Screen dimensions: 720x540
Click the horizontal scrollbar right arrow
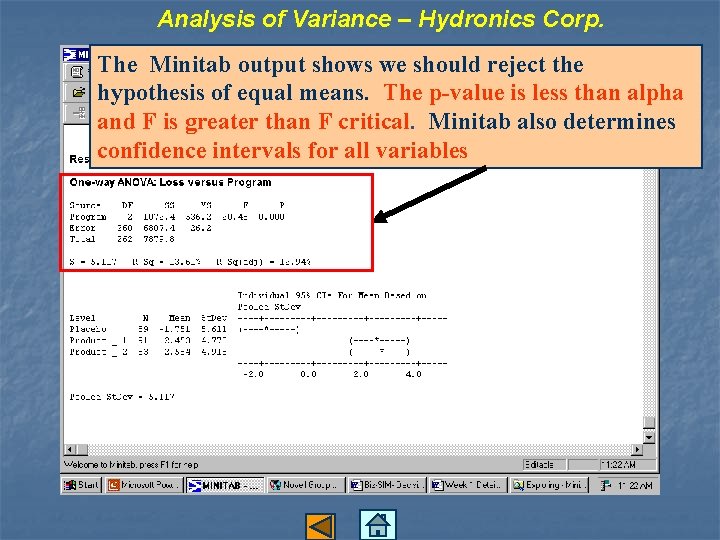[x=637, y=450]
